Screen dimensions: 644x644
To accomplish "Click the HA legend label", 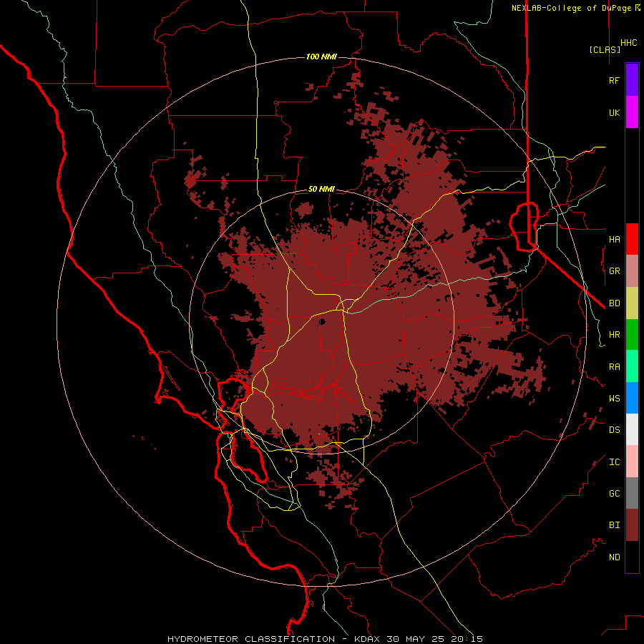I will pos(614,239).
